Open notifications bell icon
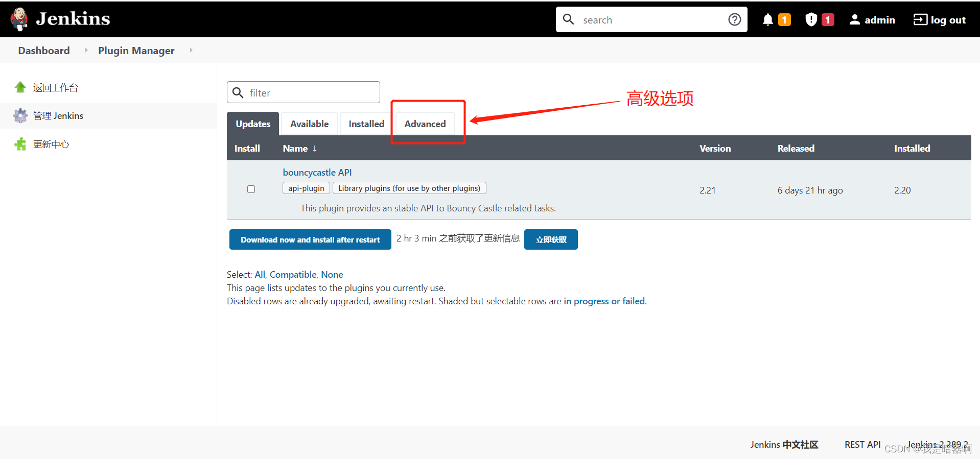This screenshot has width=980, height=459. (767, 19)
